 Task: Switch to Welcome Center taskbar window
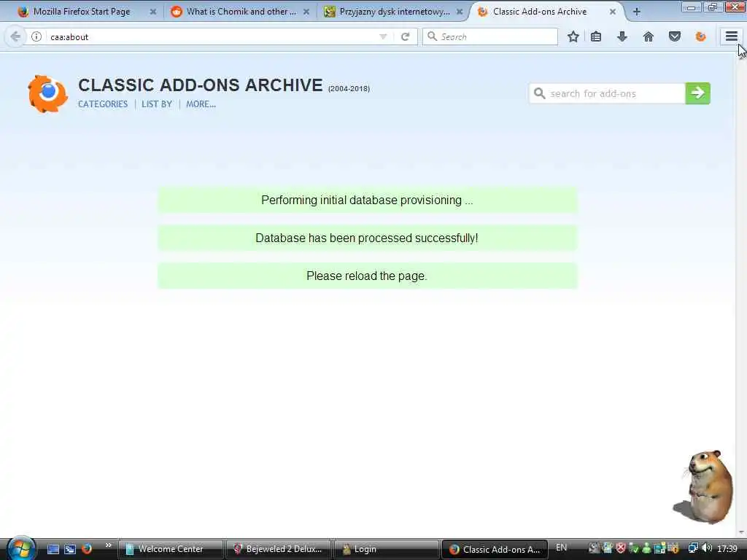tap(170, 549)
